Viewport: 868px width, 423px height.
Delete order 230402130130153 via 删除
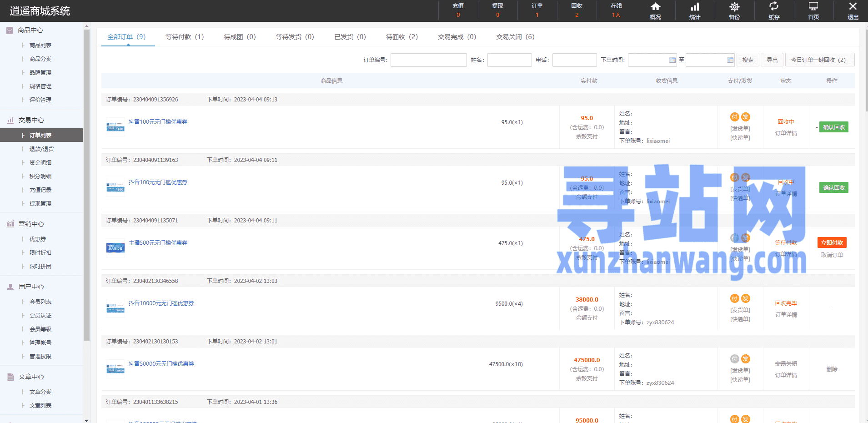point(832,369)
